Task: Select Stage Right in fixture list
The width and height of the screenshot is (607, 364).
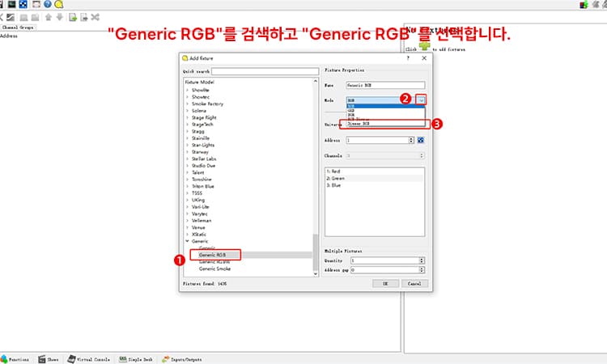Action: (204, 117)
